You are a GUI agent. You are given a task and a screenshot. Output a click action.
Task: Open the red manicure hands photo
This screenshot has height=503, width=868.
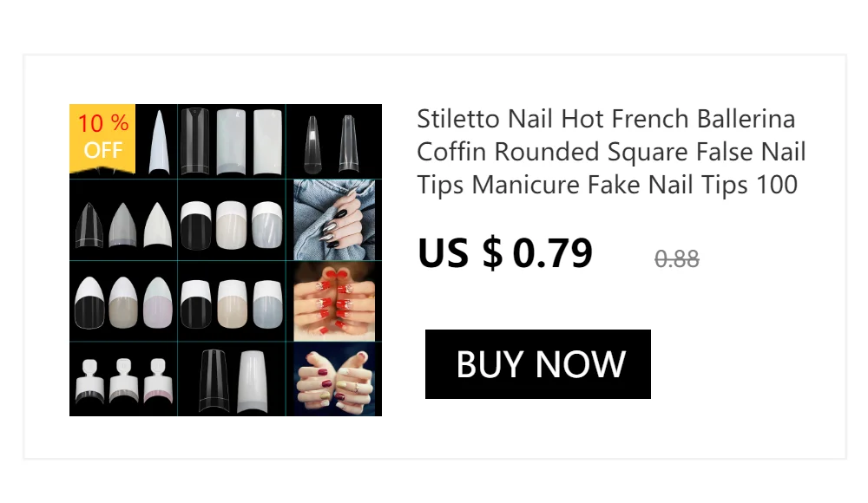(x=334, y=302)
